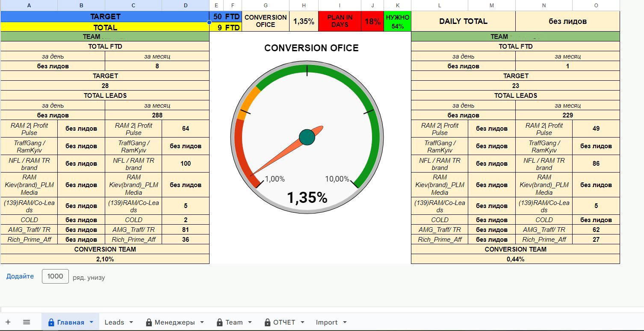Click the target value cell 23

516,86
